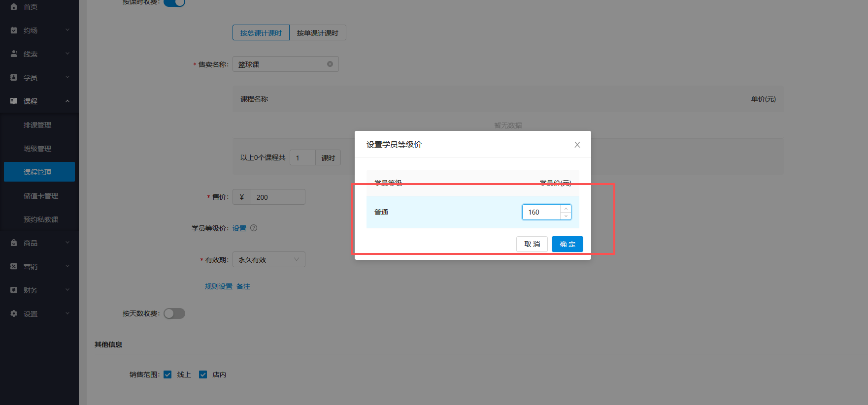Click the 首页 sidebar label
The height and width of the screenshot is (405, 868).
(31, 7)
